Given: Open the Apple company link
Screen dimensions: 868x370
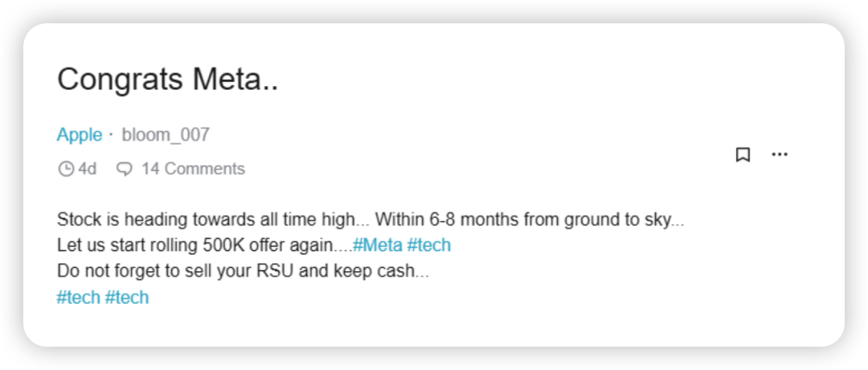Looking at the screenshot, I should click(x=79, y=134).
